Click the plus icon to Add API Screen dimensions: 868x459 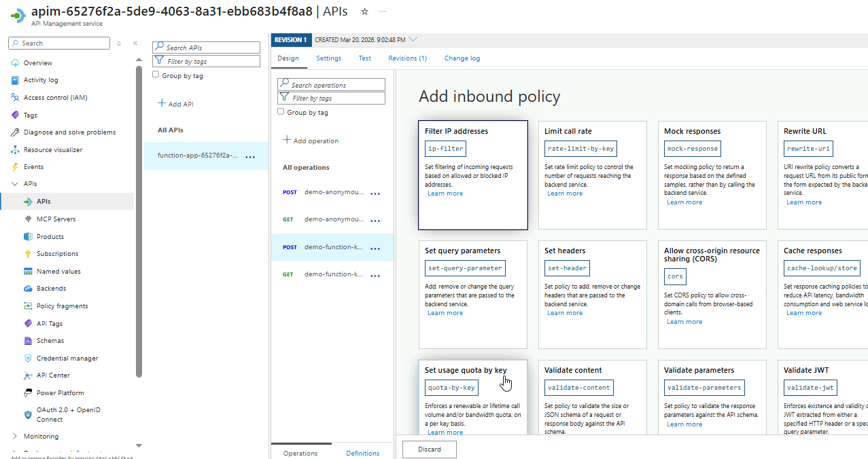pos(162,103)
